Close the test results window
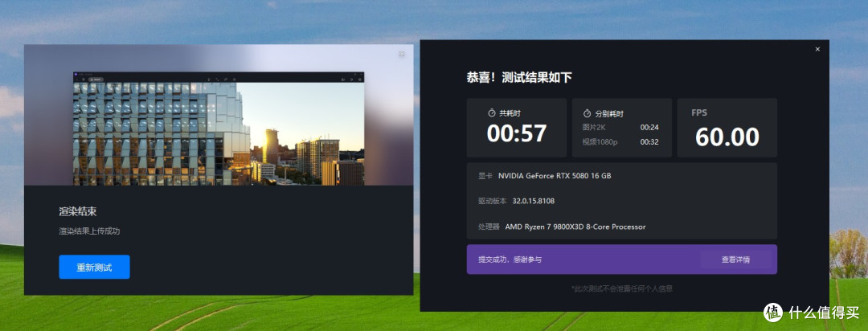 (x=817, y=49)
